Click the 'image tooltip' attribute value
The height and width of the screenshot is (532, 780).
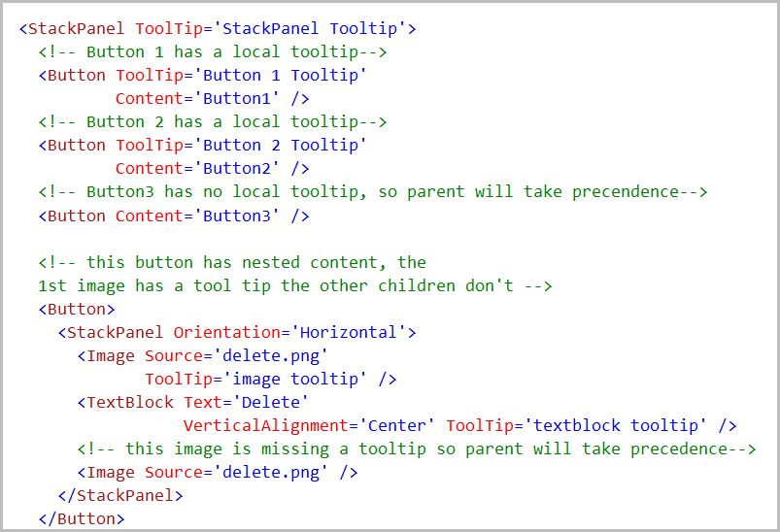(x=295, y=380)
